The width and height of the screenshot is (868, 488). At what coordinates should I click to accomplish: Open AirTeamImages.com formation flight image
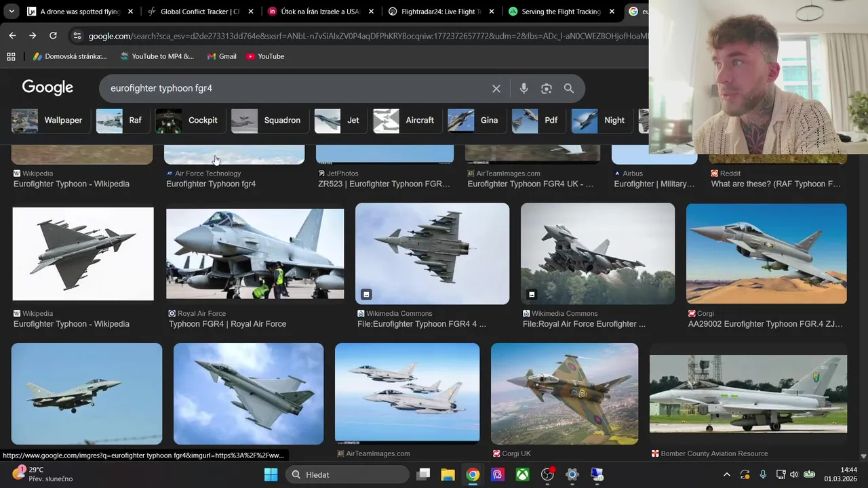coord(407,394)
